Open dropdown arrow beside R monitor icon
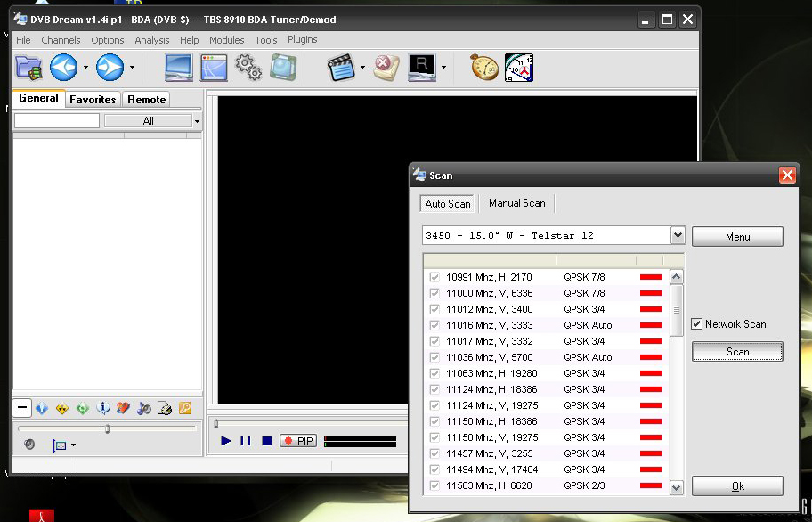The height and width of the screenshot is (522, 812). click(x=443, y=68)
